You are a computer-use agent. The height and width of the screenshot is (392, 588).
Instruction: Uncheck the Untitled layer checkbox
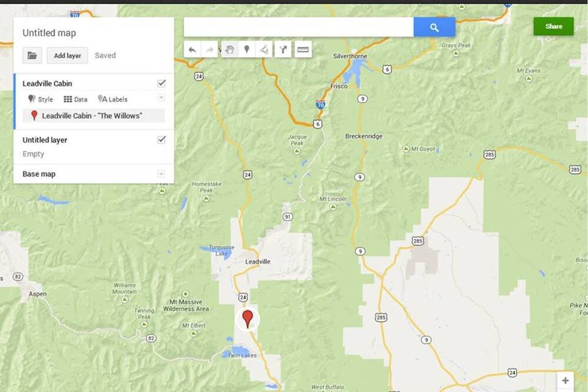[161, 139]
